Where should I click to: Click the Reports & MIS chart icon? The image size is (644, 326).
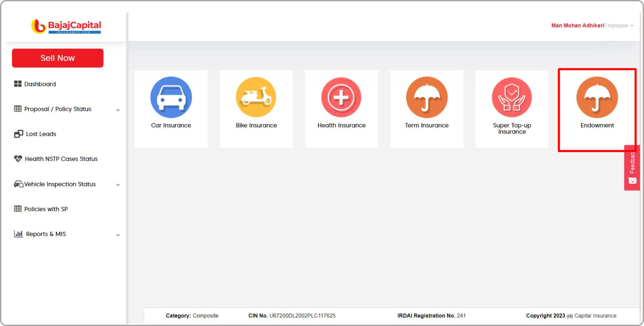pyautogui.click(x=18, y=234)
